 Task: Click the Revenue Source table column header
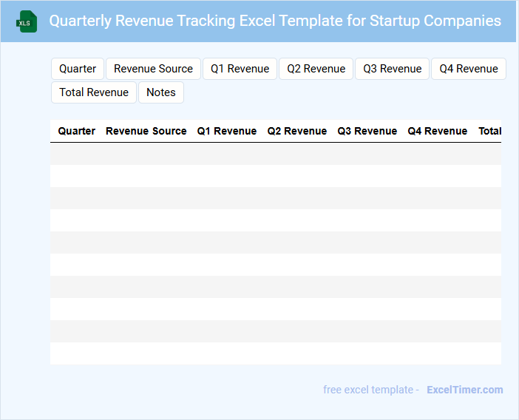pyautogui.click(x=146, y=131)
